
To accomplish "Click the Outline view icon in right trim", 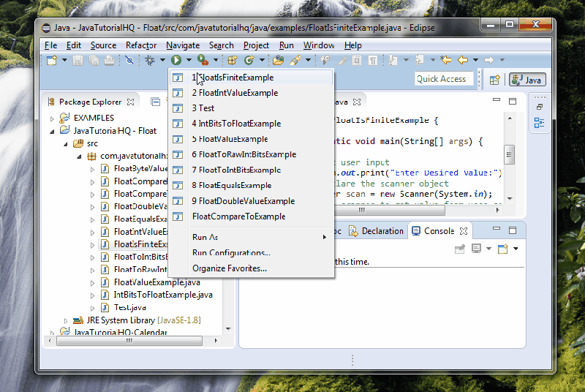I will pyautogui.click(x=539, y=123).
